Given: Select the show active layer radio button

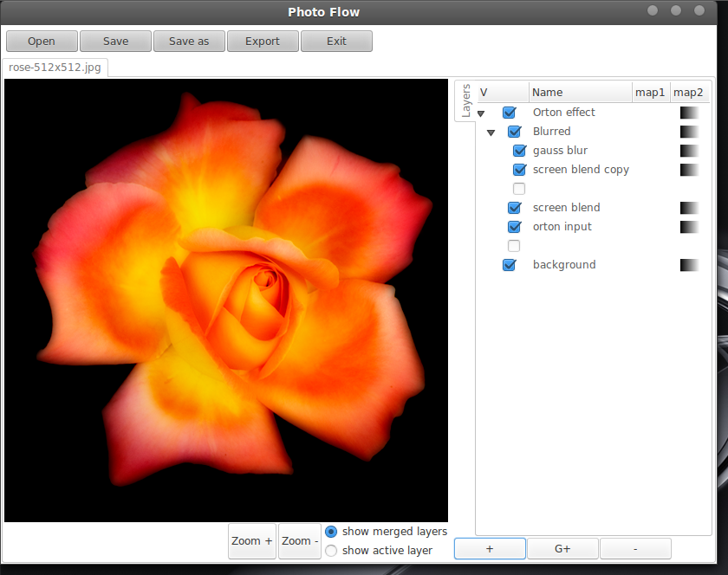Looking at the screenshot, I should coord(330,550).
